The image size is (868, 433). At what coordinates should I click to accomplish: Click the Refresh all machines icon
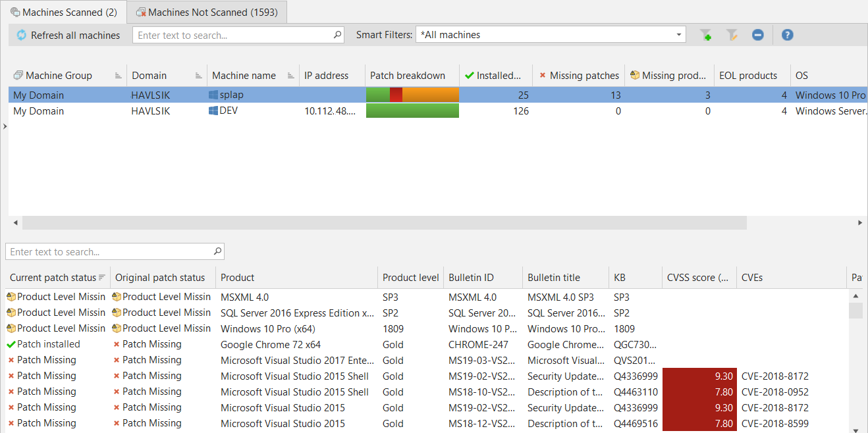(x=21, y=35)
